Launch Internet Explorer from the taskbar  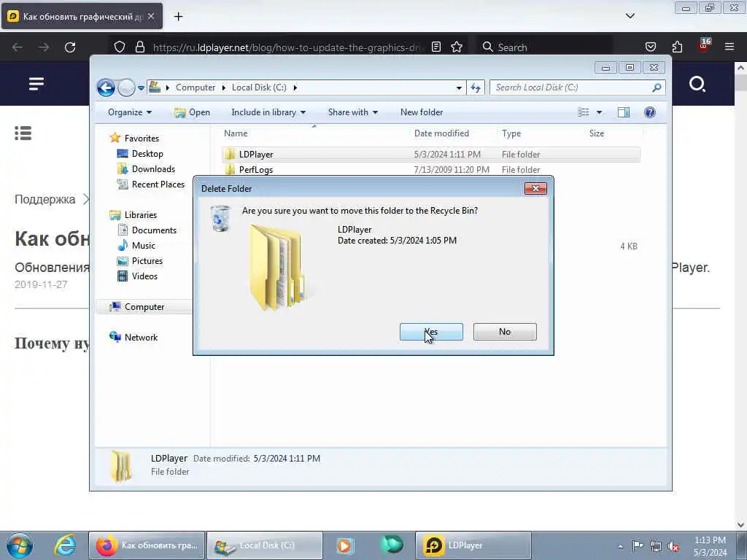pos(65,545)
